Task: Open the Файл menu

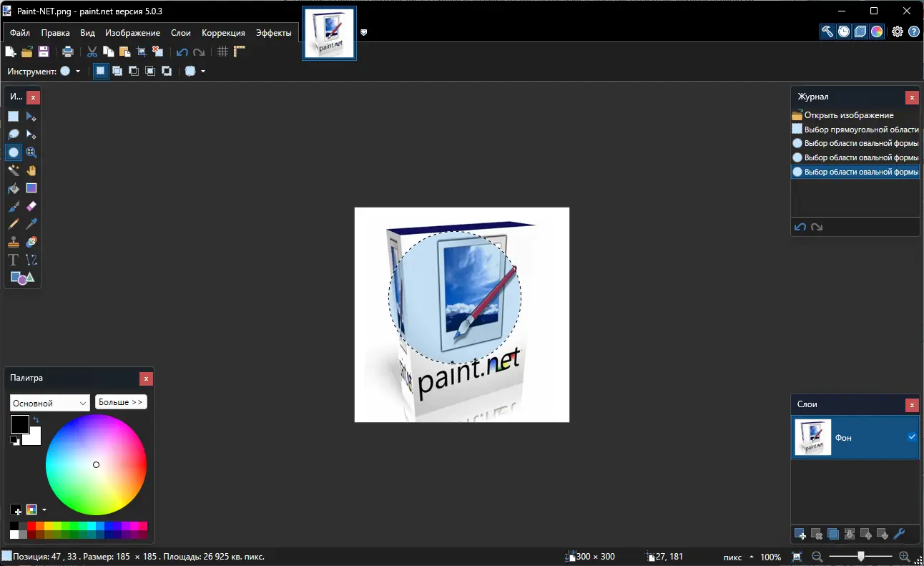Action: (x=20, y=33)
